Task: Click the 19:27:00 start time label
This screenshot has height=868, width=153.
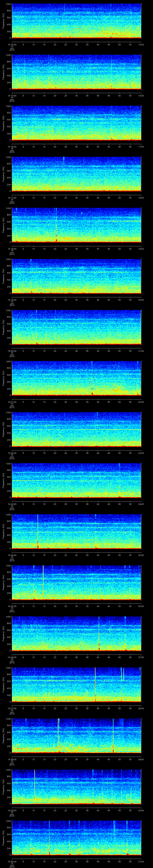Action: pos(12,708)
